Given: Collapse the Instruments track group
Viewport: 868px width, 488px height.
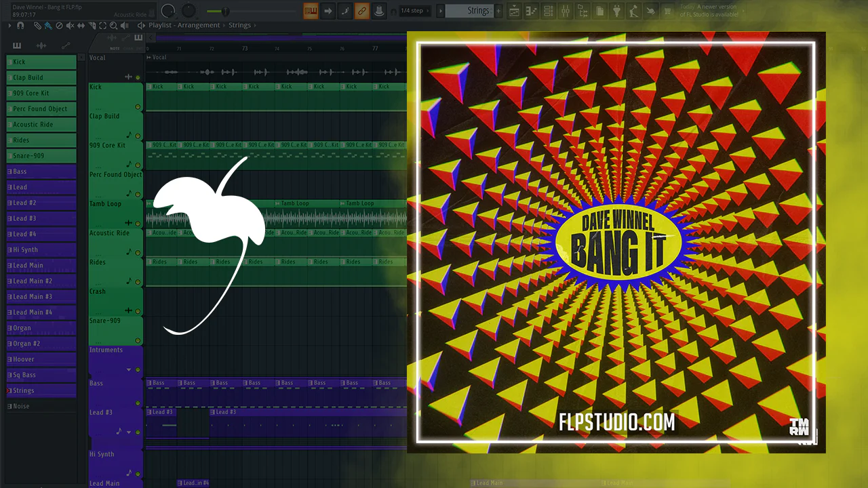Looking at the screenshot, I should click(129, 369).
